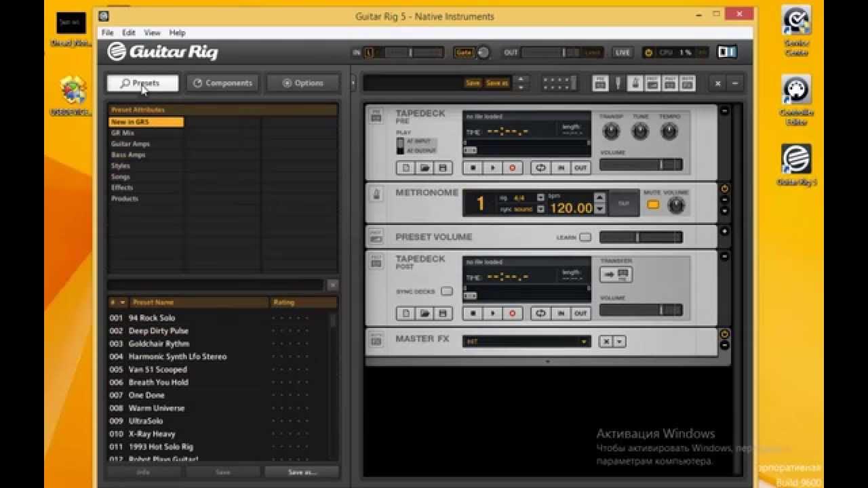
Task: Clear the rack with X toolbar button
Action: coord(718,83)
